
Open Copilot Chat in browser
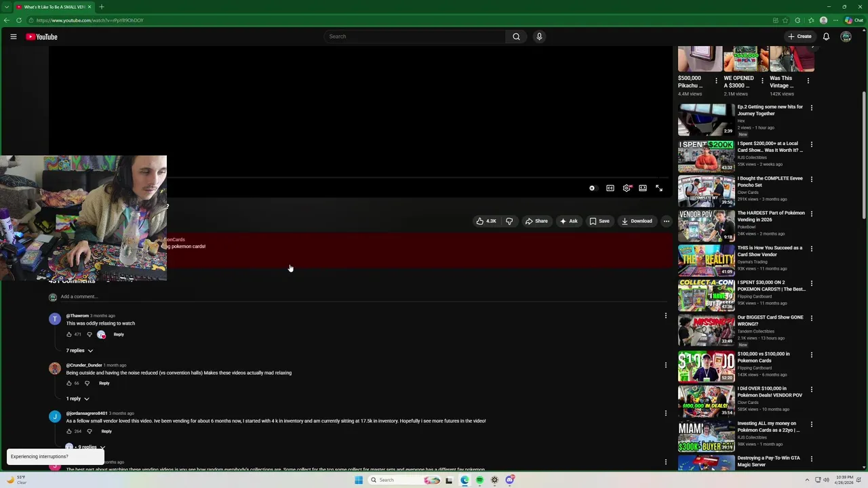[x=854, y=20]
